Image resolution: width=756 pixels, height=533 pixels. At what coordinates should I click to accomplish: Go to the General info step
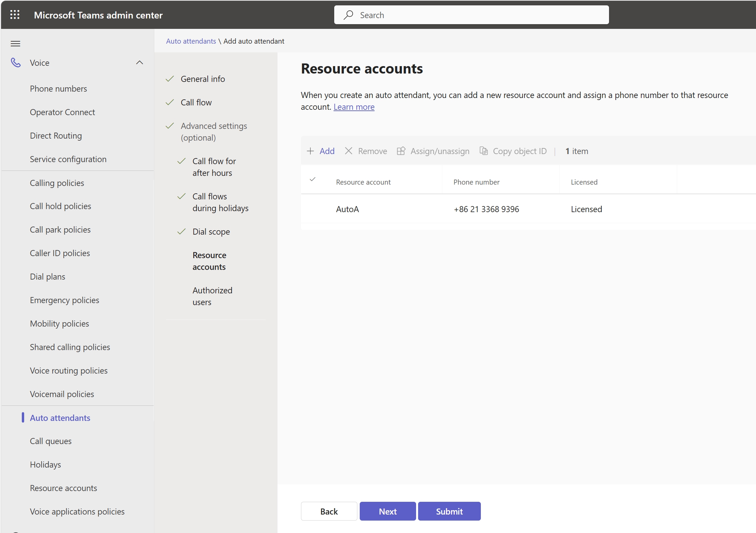[x=203, y=79]
